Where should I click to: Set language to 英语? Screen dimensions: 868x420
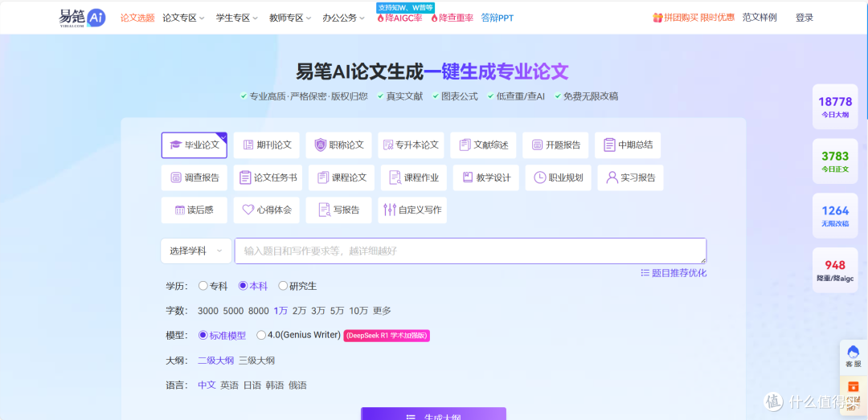point(230,385)
